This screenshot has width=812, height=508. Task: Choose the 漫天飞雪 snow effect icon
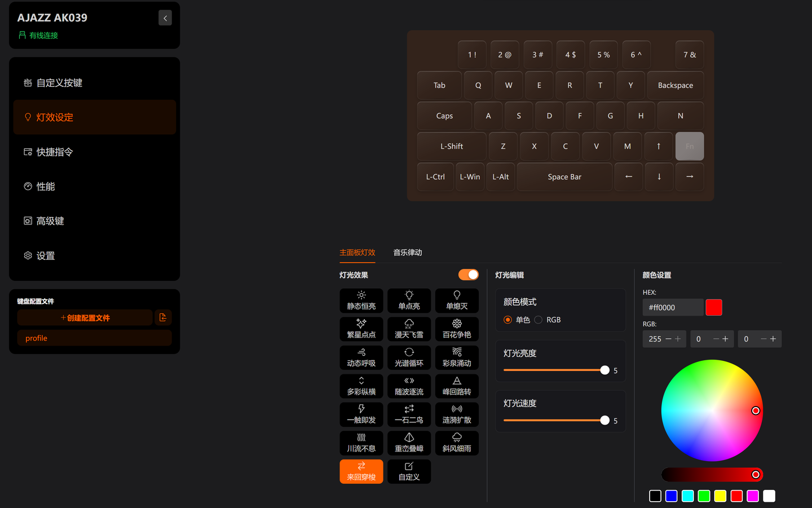409,329
